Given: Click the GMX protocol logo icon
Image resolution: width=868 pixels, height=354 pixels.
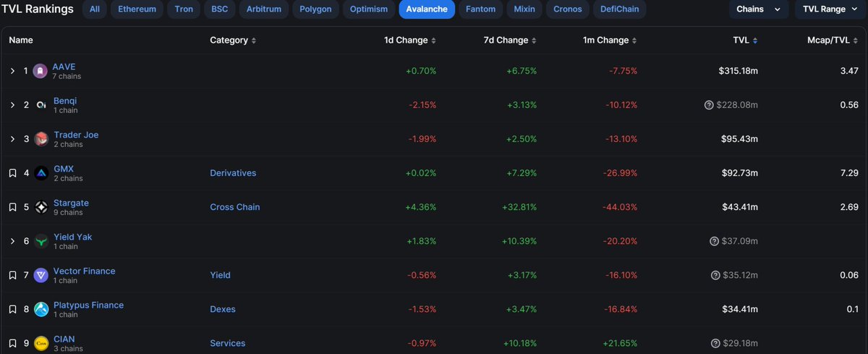Looking at the screenshot, I should 41,173.
